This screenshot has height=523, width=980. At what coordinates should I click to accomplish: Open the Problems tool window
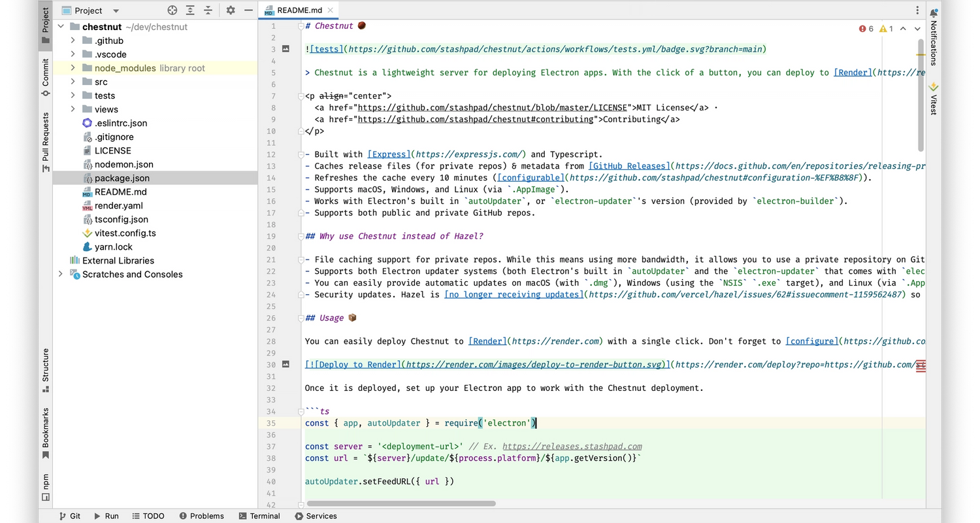click(x=201, y=516)
